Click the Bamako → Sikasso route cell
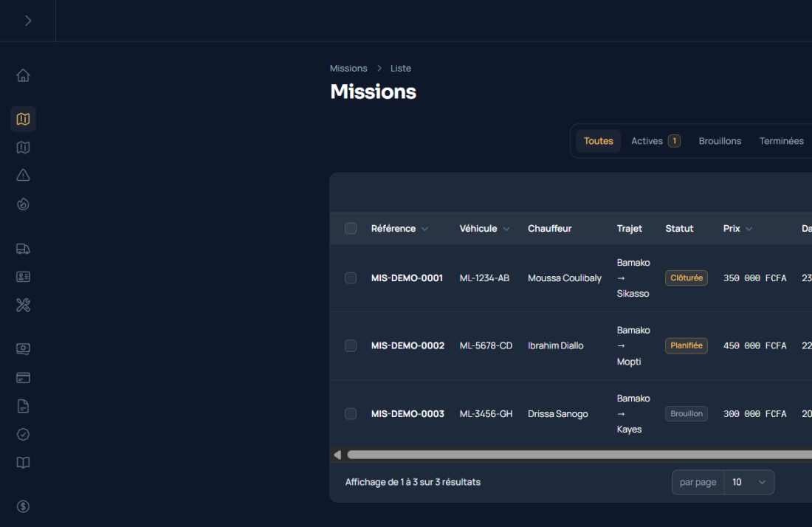Screen dimensions: 812x527 pyautogui.click(x=633, y=278)
